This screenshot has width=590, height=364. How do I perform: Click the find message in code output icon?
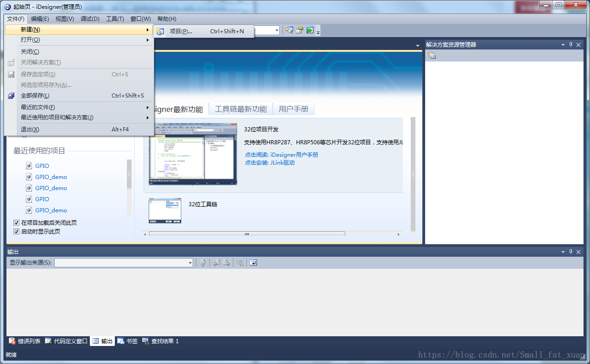point(202,263)
